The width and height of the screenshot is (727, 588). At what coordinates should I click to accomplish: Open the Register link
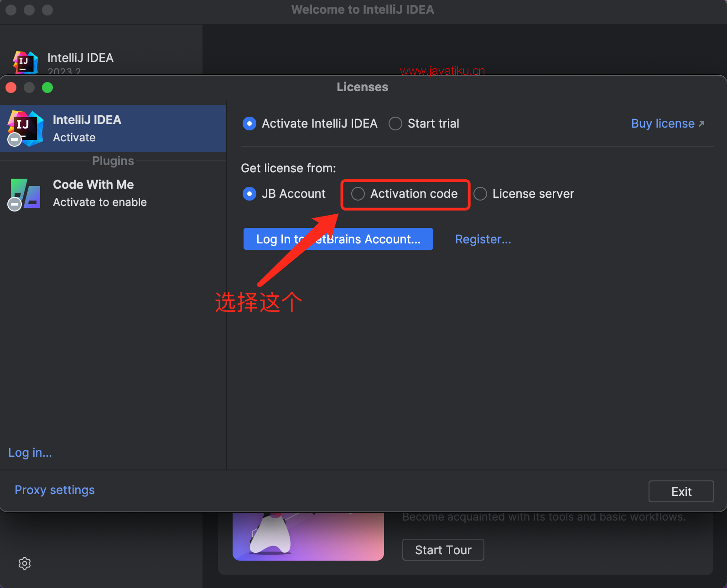(x=483, y=239)
